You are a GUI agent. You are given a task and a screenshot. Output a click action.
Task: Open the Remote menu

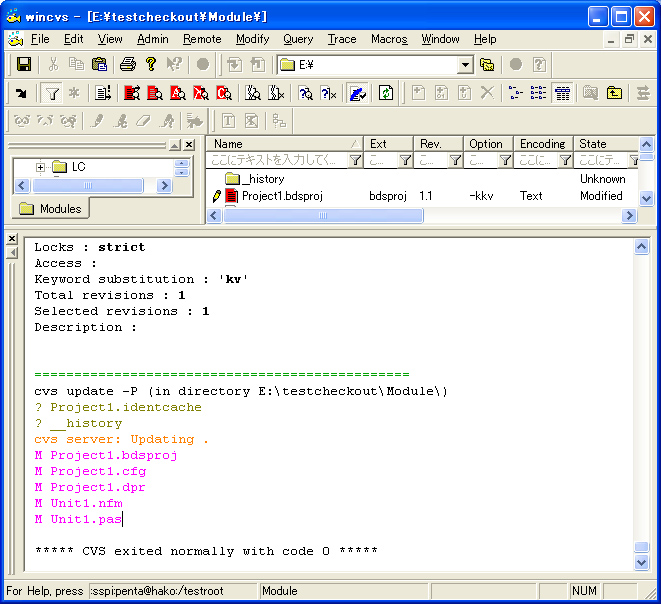pos(202,39)
